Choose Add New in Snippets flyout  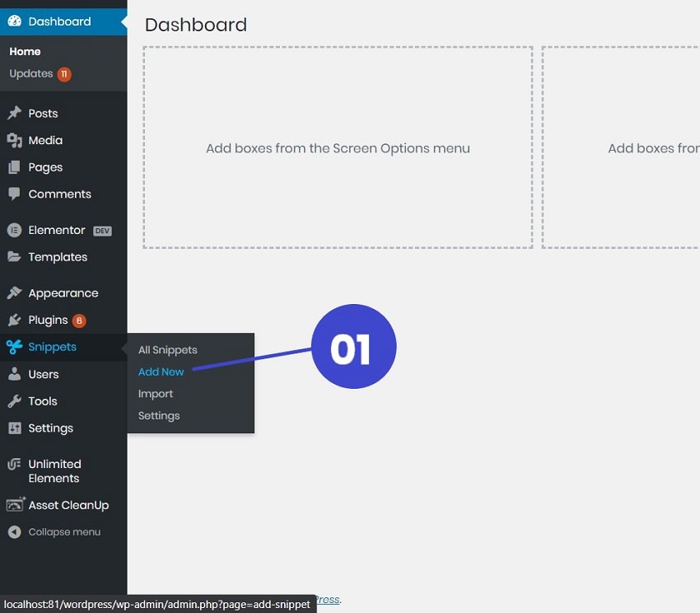[161, 372]
